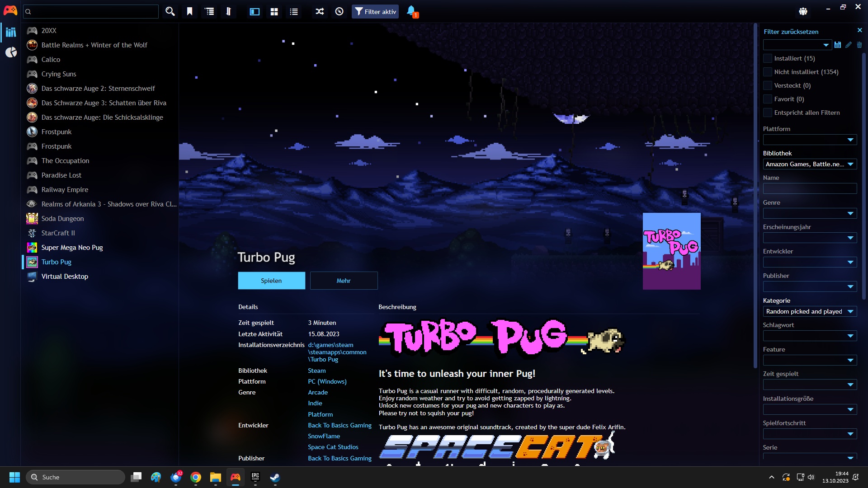This screenshot has height=488, width=868.
Task: Check the Favorit (0) filter
Action: tap(768, 99)
